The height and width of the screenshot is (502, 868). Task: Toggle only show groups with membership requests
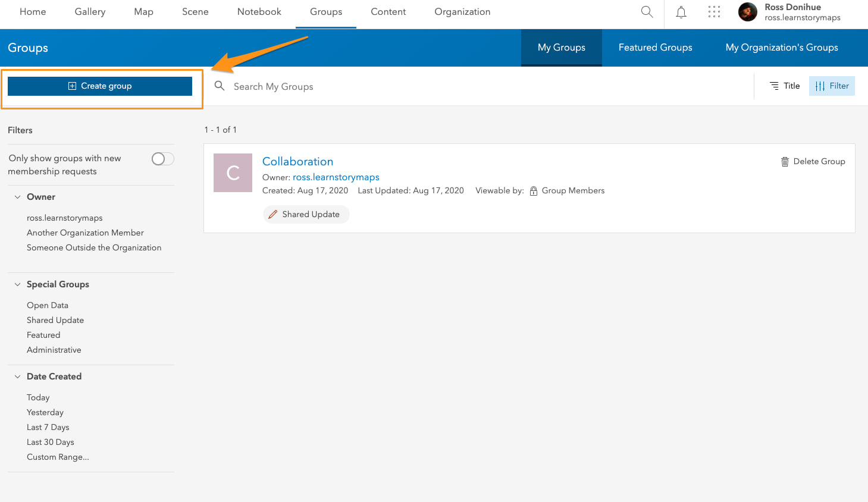[x=162, y=159]
